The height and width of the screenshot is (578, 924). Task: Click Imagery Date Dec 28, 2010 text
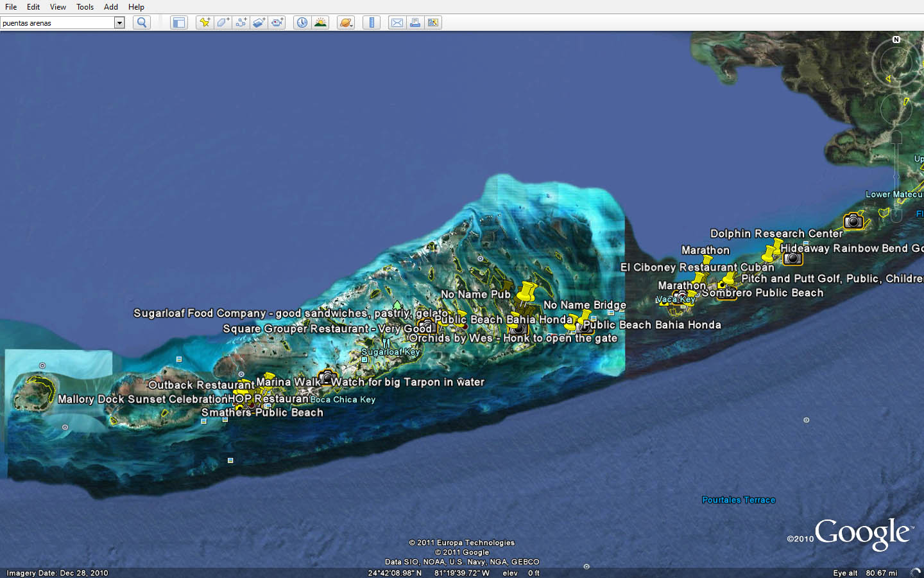[57, 573]
